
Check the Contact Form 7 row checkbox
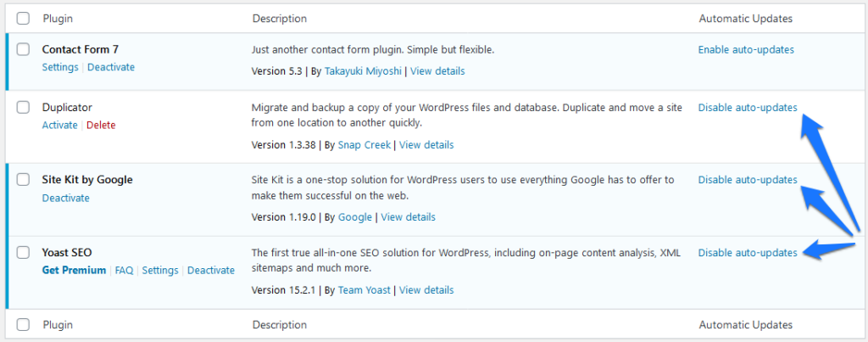point(23,49)
